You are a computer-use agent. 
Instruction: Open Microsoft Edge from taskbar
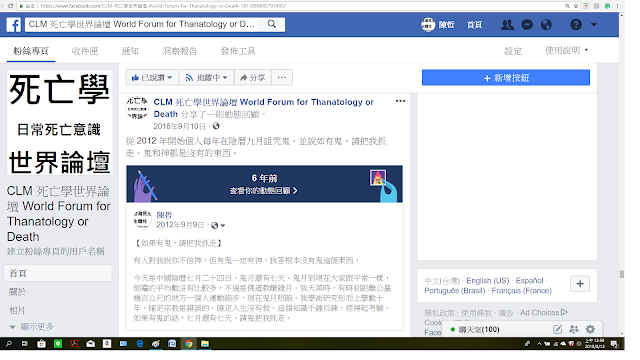(140, 344)
